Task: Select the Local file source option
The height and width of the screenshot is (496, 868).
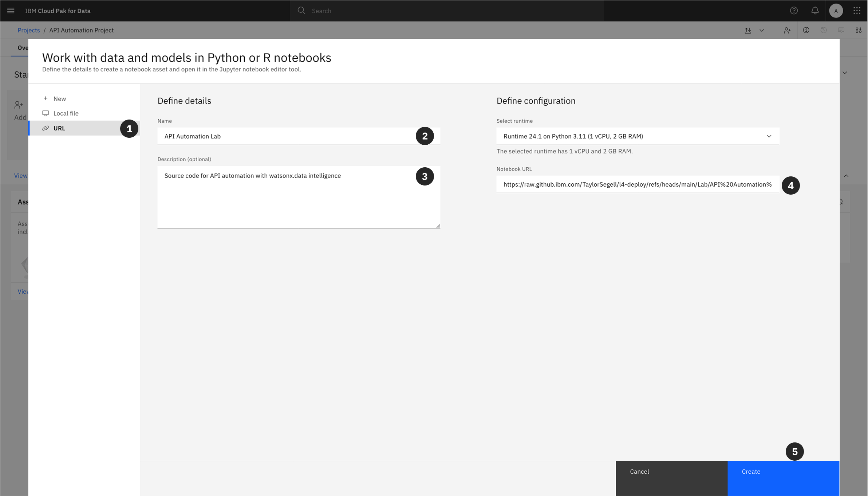Action: (66, 113)
